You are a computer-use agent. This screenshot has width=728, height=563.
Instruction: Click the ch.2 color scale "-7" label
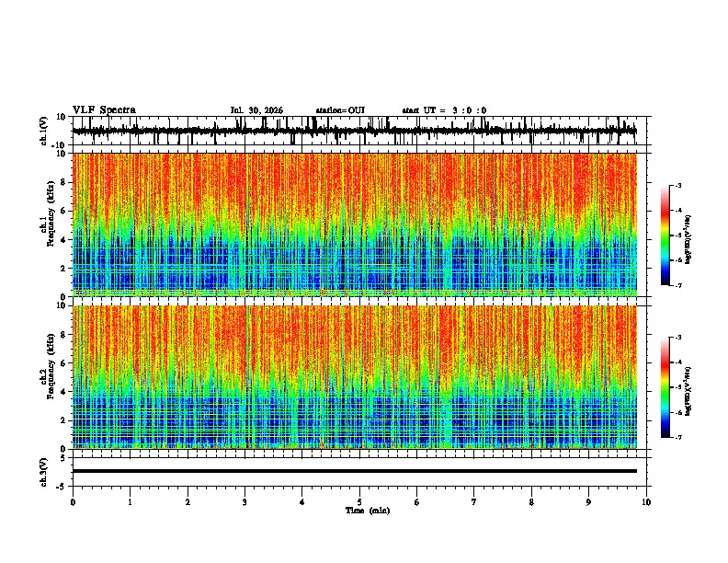click(678, 437)
